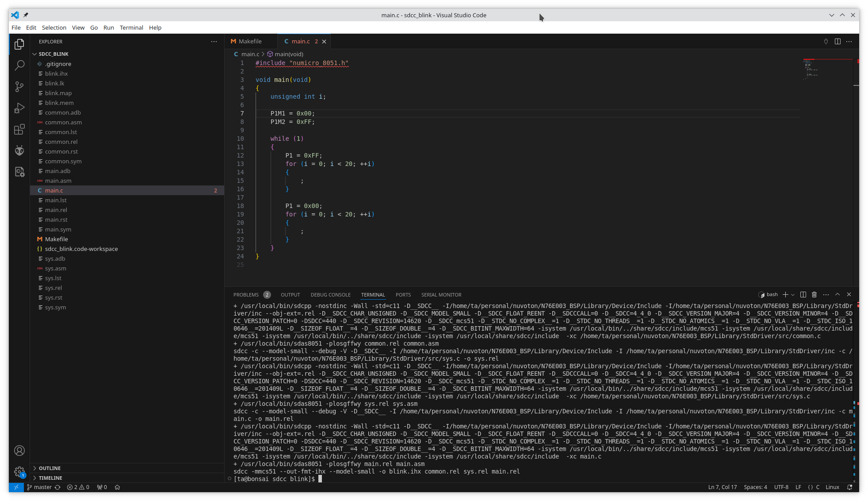Open the Search view icon

19,66
